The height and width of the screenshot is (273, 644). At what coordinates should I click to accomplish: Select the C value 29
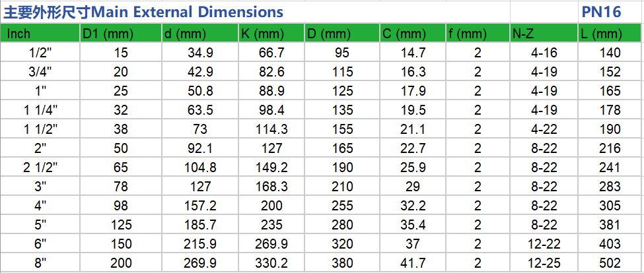click(413, 187)
